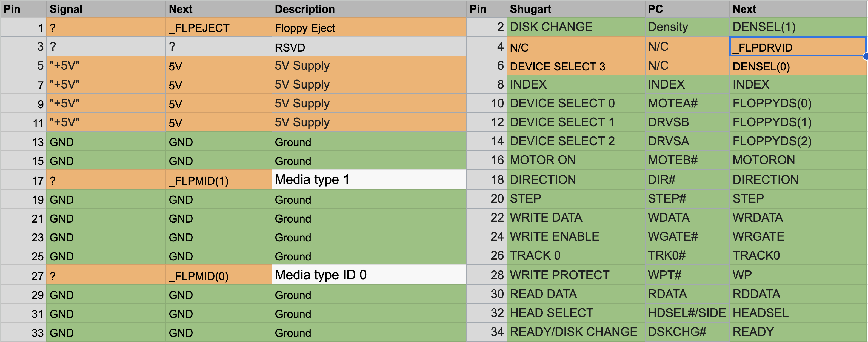The height and width of the screenshot is (342, 868).
Task: Click the "HDSEL#/SIDE" cell
Action: click(687, 313)
